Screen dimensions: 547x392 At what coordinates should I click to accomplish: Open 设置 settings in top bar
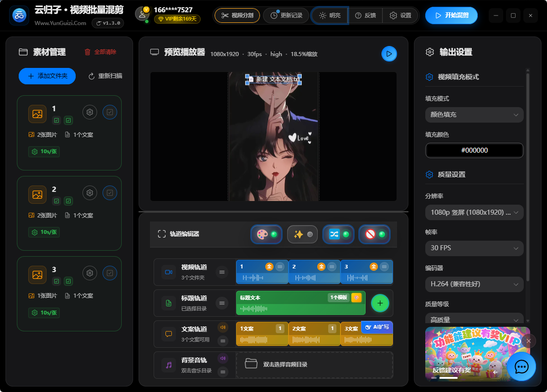400,15
